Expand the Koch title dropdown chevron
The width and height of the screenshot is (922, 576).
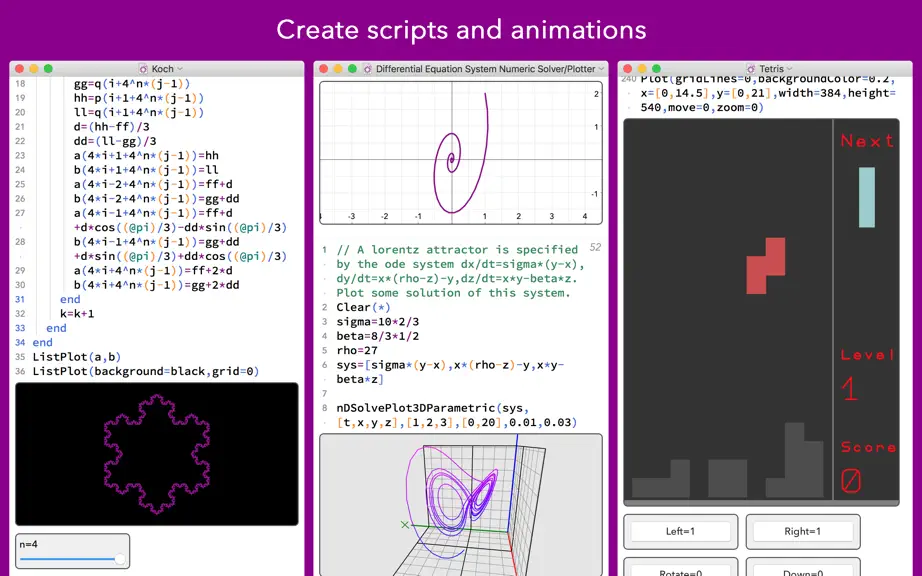[180, 69]
